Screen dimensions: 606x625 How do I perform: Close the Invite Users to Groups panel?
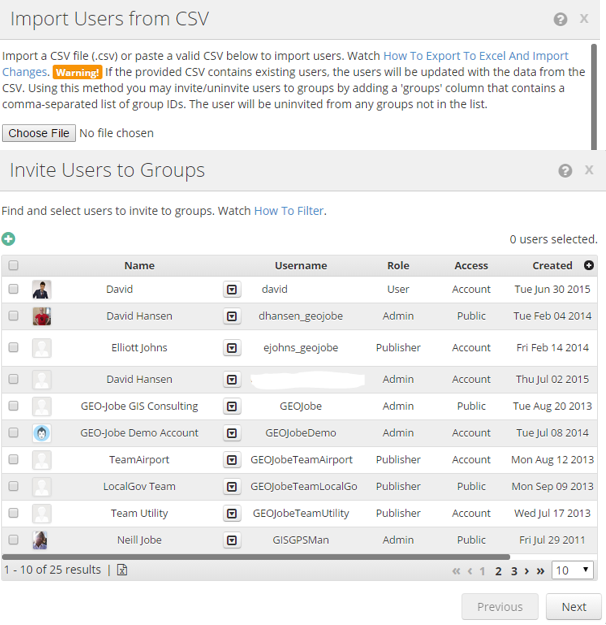click(x=589, y=171)
